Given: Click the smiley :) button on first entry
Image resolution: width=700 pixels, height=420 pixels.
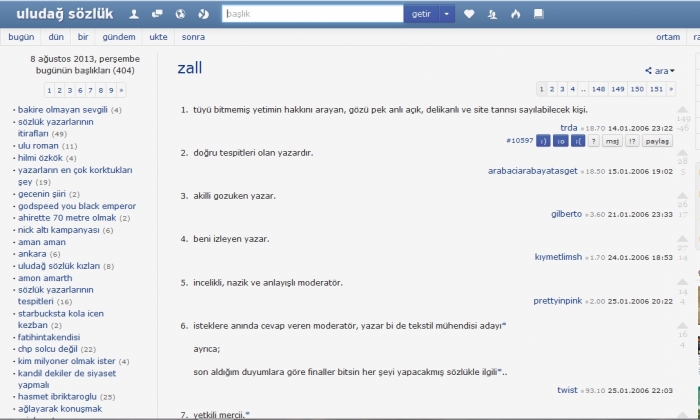Looking at the screenshot, I should coord(543,141).
